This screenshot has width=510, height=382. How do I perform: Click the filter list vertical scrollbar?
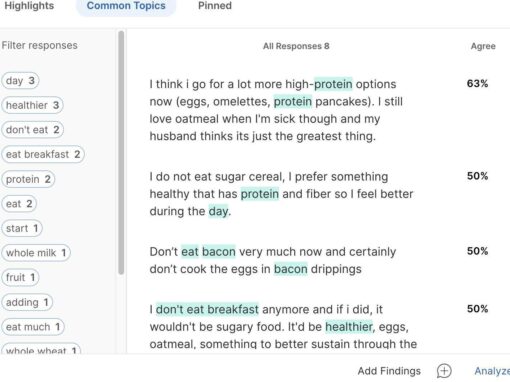click(x=121, y=153)
